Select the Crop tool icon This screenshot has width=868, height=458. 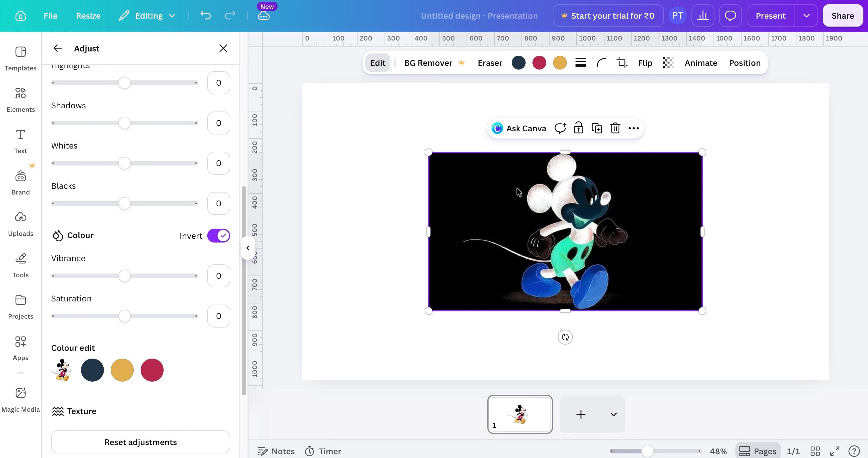[622, 63]
